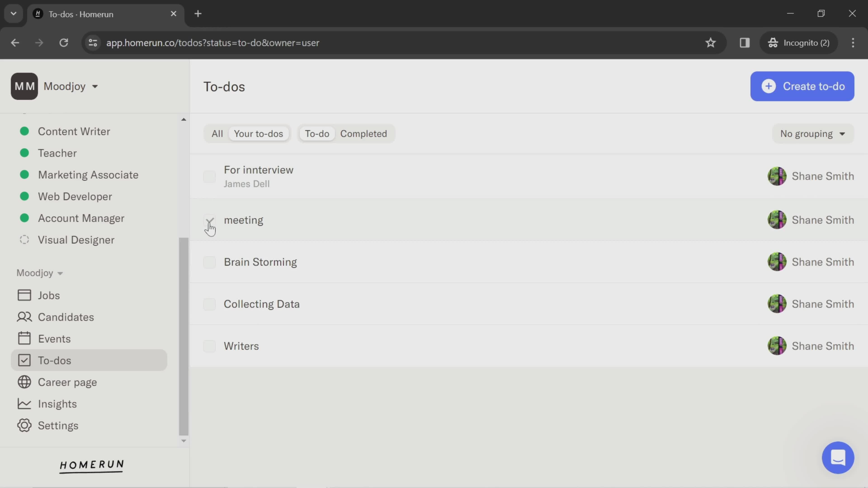Check the 'For innterview' to-do checkbox
868x488 pixels.
[209, 176]
